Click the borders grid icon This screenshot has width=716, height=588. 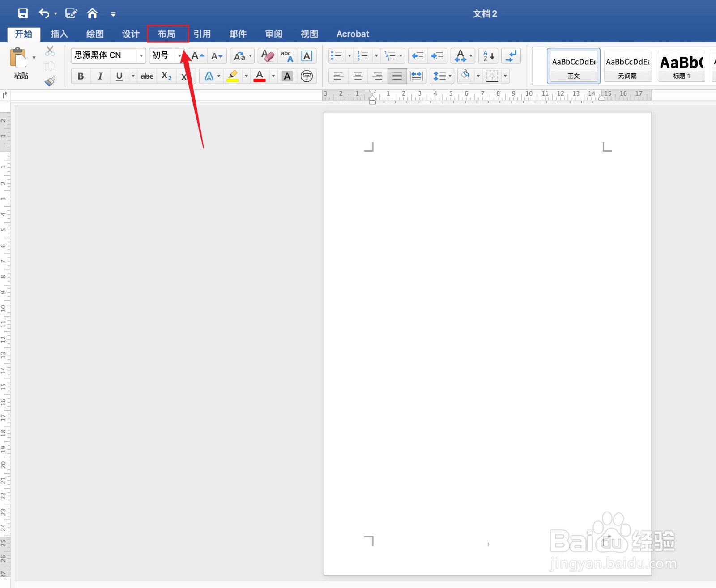[492, 76]
